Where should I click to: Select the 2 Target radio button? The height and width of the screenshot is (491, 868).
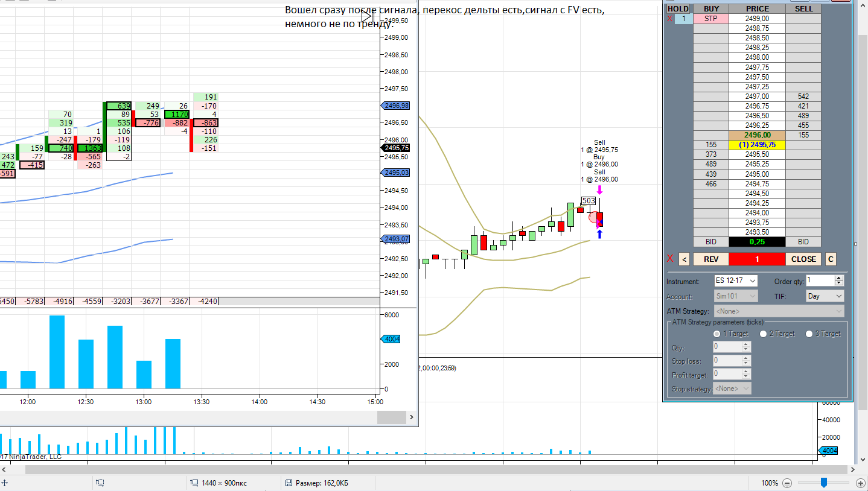(763, 334)
